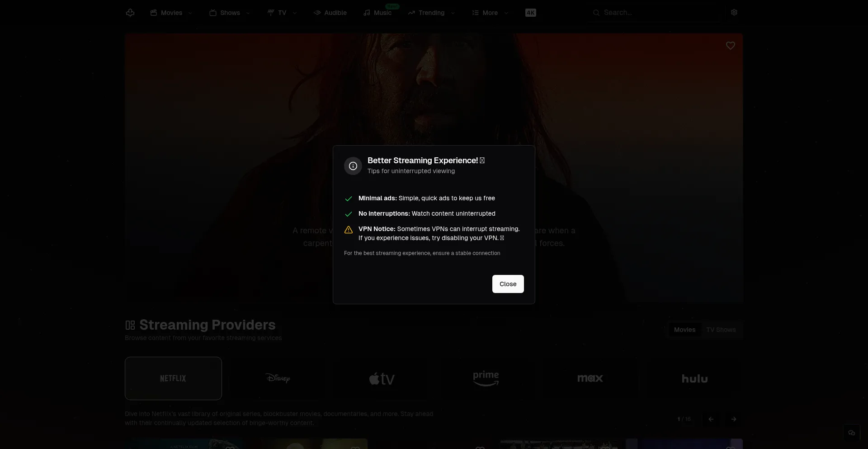868x449 pixels.
Task: Open the chat bubble icon at bottom right
Action: pyautogui.click(x=852, y=432)
